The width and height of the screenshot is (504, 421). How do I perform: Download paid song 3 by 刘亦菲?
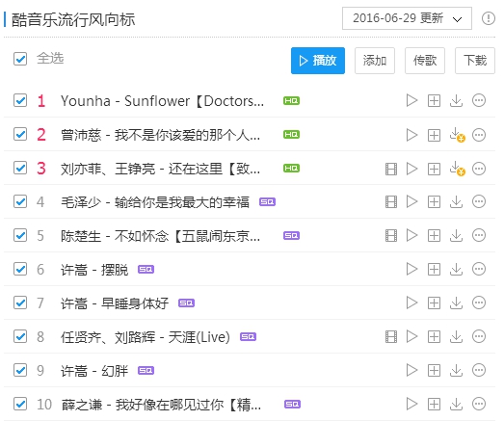click(x=457, y=169)
